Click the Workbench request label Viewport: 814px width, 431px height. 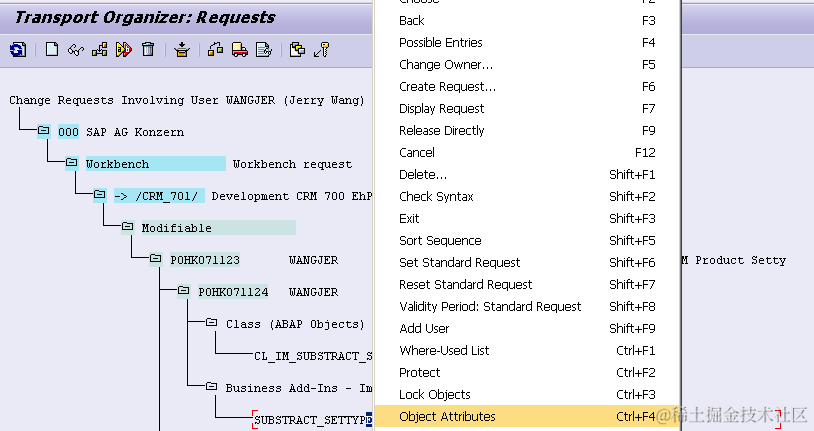[x=292, y=164]
